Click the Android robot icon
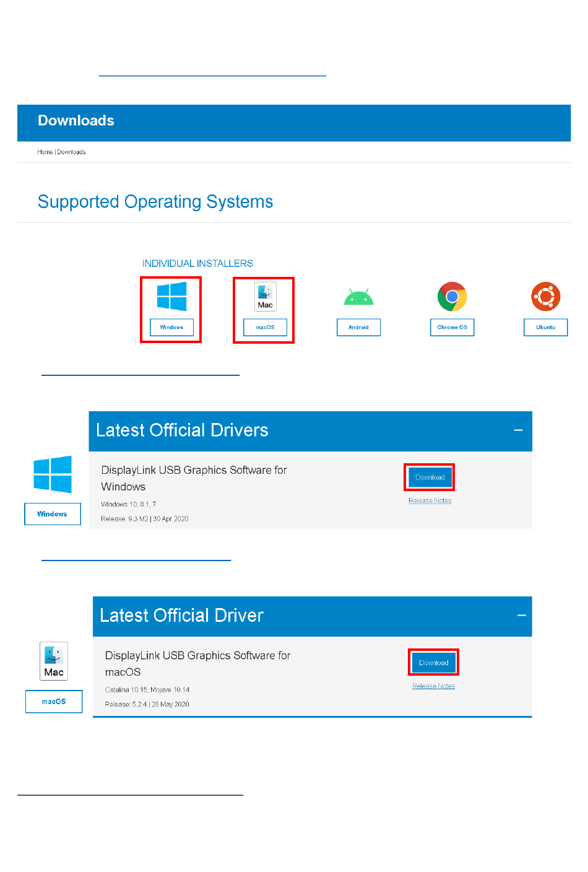Viewport: 588px width, 872px height. [359, 297]
